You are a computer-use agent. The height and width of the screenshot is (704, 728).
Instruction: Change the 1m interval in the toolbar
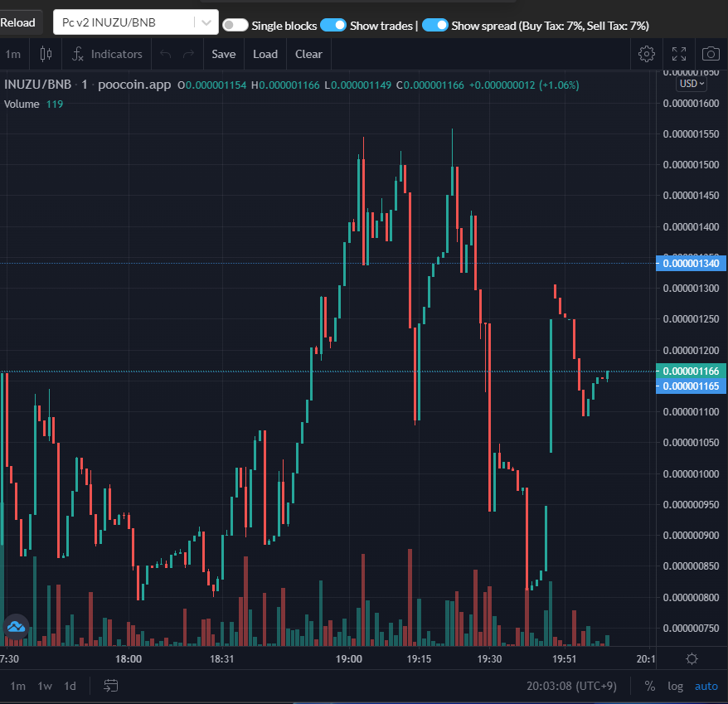(13, 55)
